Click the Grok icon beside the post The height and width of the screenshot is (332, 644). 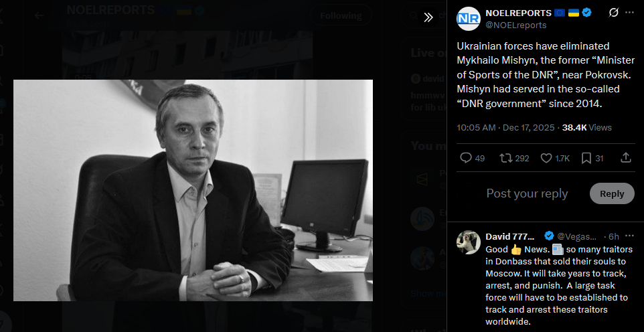(613, 13)
